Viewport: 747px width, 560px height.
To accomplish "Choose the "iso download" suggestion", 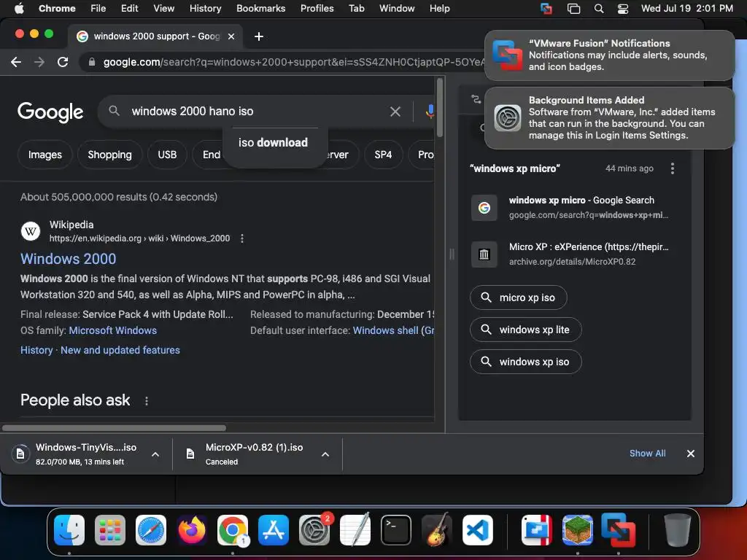I will tap(273, 142).
